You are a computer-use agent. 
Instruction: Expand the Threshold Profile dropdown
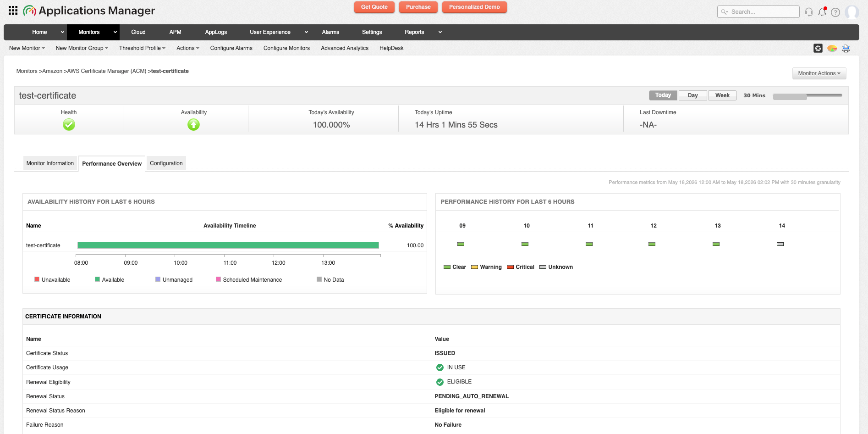tap(142, 48)
